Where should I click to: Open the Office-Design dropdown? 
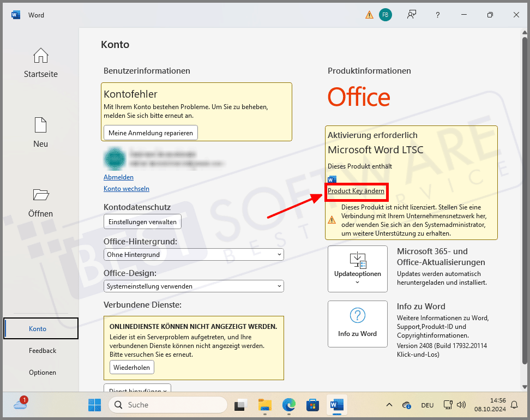(x=194, y=286)
